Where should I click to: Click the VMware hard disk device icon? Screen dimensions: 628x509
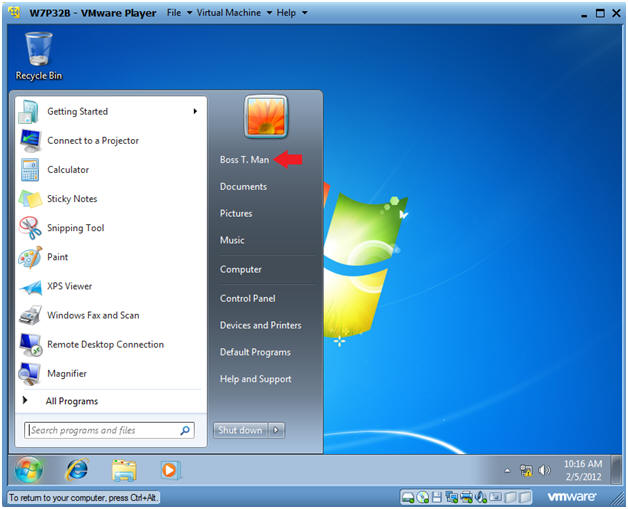pos(408,497)
